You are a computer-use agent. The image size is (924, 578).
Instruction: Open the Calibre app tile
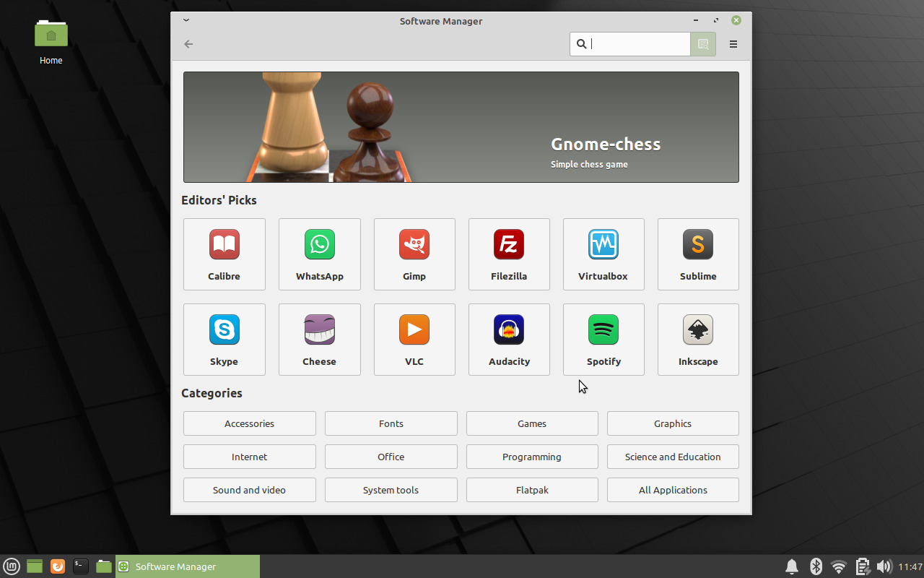[224, 254]
